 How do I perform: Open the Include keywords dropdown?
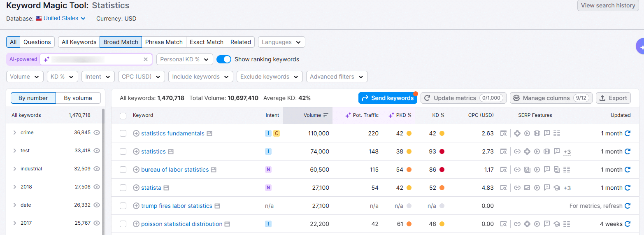tap(201, 77)
